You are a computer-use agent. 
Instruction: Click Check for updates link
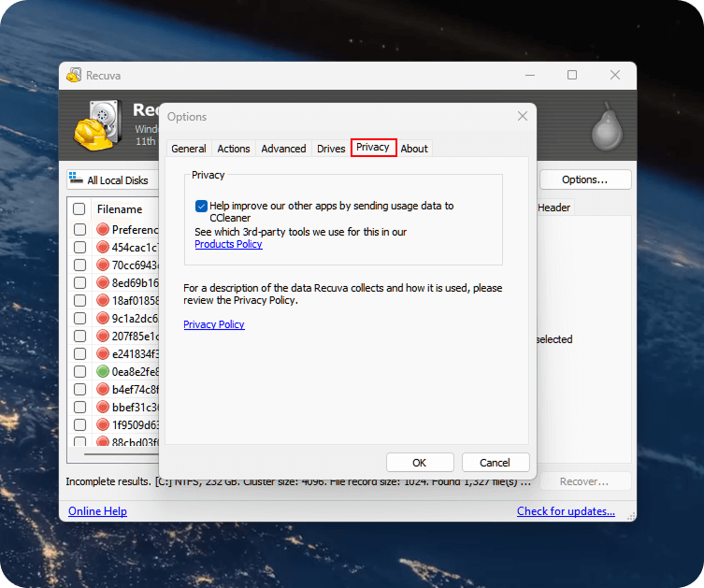point(566,511)
